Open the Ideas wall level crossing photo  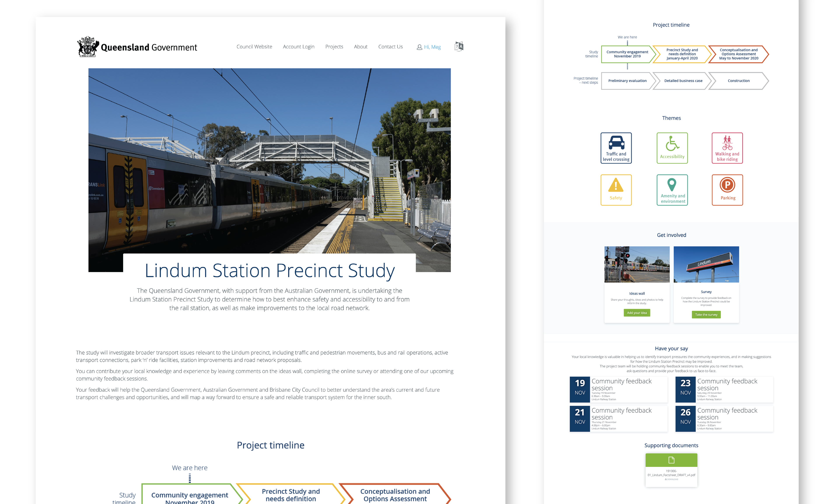637,264
